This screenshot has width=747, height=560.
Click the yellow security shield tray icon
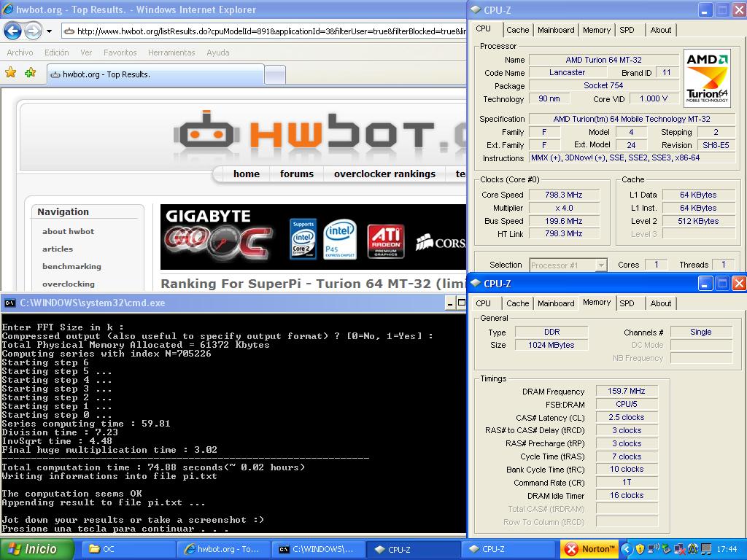coord(640,550)
